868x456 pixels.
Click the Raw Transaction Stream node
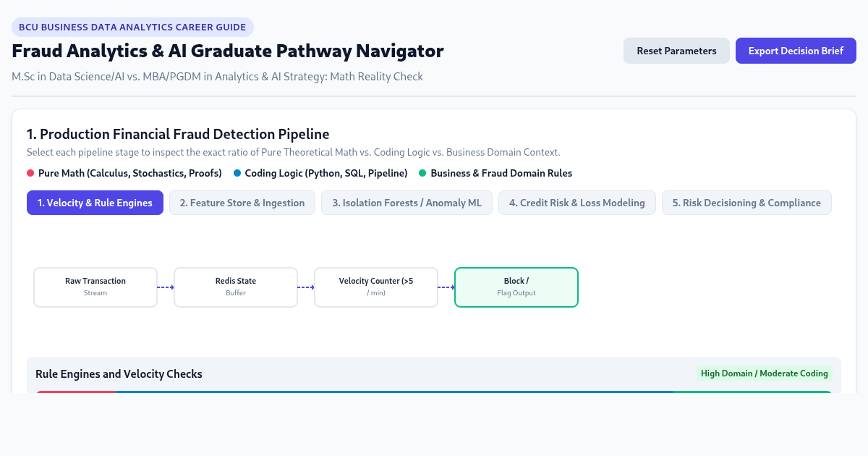[95, 287]
